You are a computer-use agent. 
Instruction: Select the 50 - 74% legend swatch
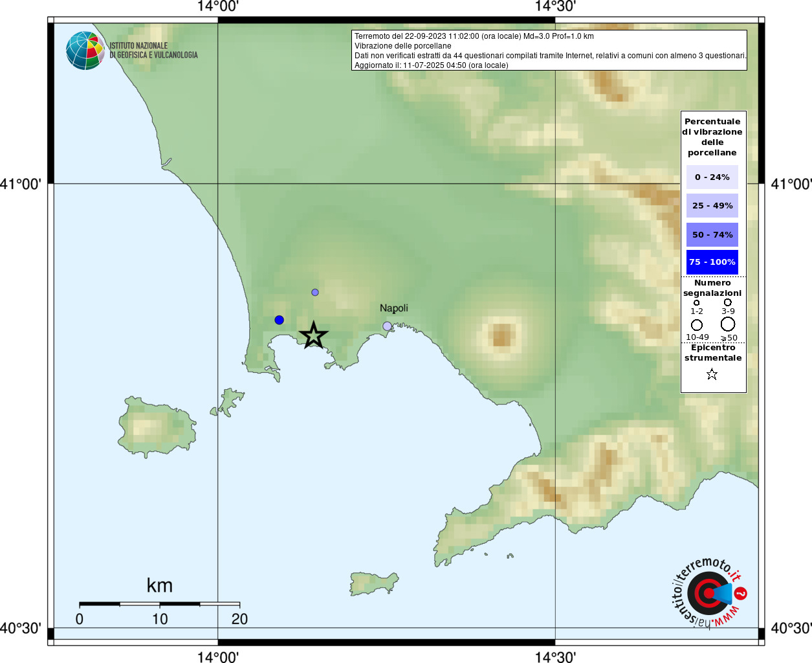pos(712,234)
